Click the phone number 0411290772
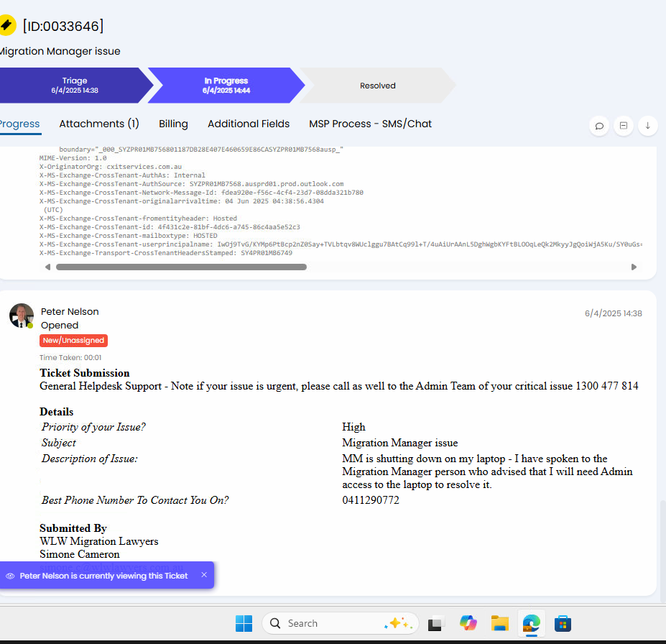The width and height of the screenshot is (666, 644). [x=371, y=500]
